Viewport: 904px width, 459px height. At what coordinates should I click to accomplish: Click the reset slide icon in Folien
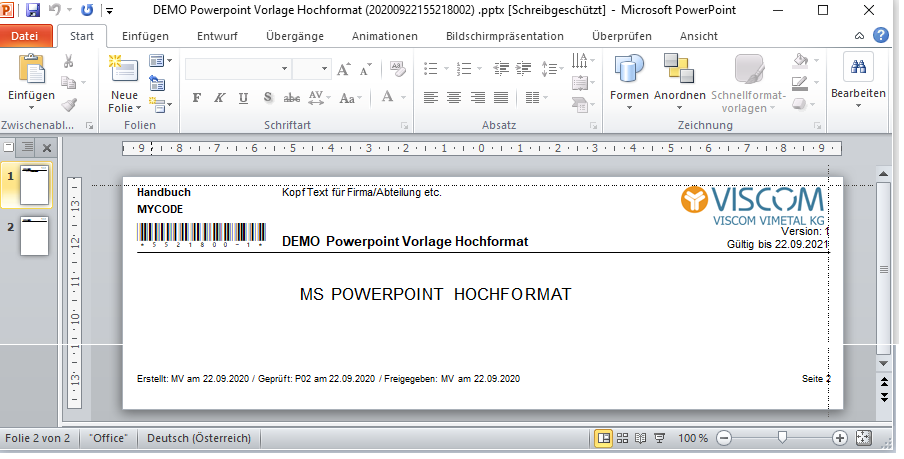(157, 84)
